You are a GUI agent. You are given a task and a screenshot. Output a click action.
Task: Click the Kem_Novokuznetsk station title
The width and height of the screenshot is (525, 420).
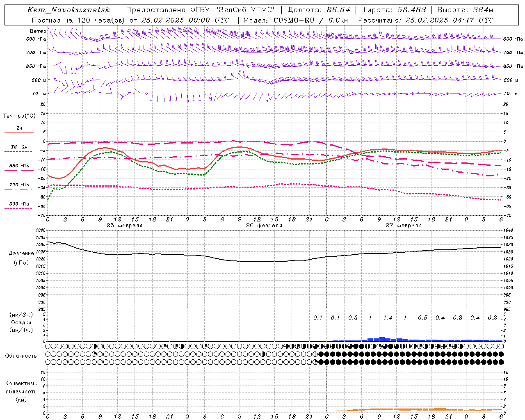point(68,10)
